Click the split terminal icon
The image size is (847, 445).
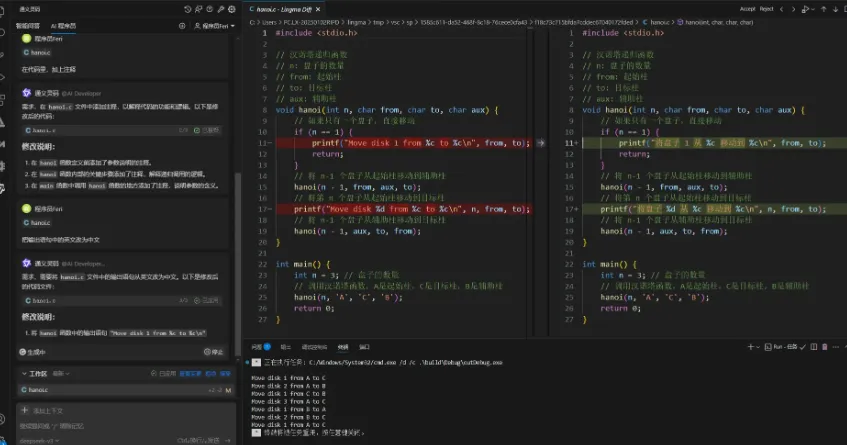point(814,347)
